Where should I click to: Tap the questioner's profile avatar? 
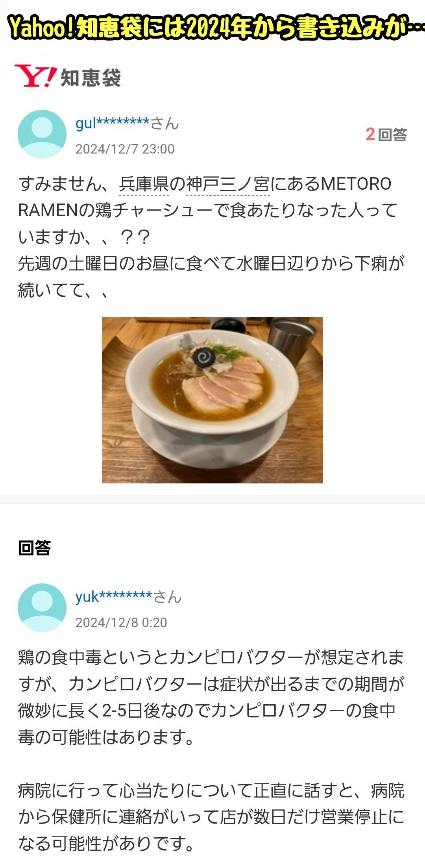(x=42, y=134)
